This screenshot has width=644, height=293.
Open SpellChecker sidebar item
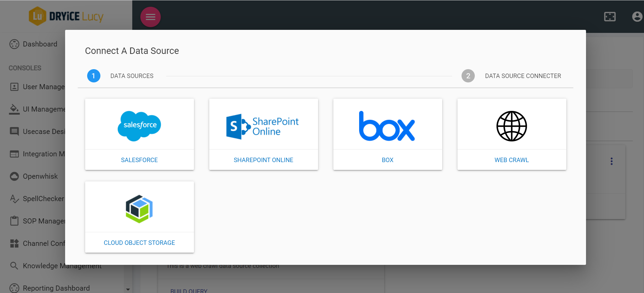pos(43,199)
